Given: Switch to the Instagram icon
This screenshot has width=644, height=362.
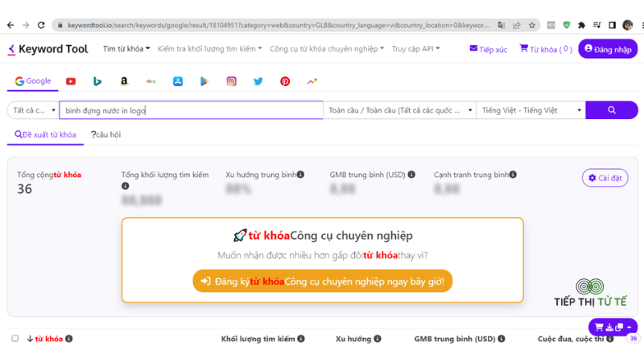Looking at the screenshot, I should (231, 81).
